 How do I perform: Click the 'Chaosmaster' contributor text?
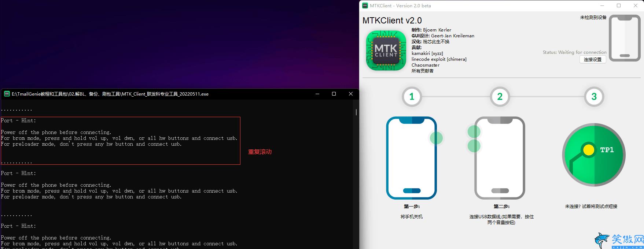coord(426,65)
